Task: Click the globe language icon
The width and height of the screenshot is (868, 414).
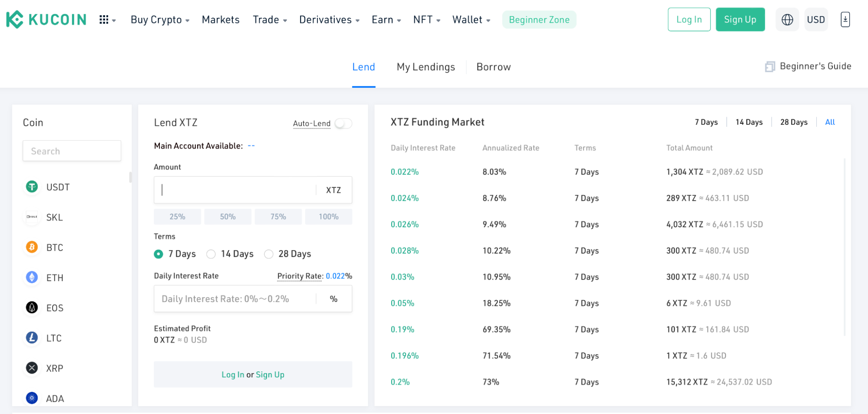Action: tap(787, 20)
